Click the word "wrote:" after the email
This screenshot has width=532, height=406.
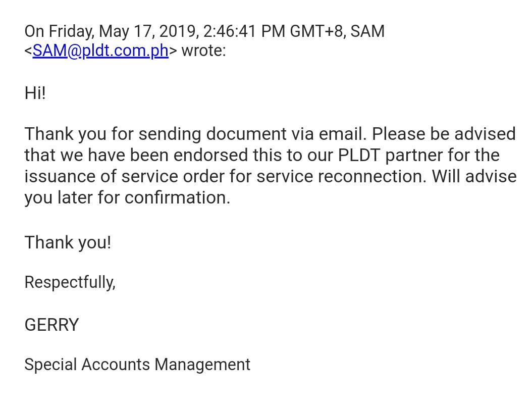coord(203,51)
